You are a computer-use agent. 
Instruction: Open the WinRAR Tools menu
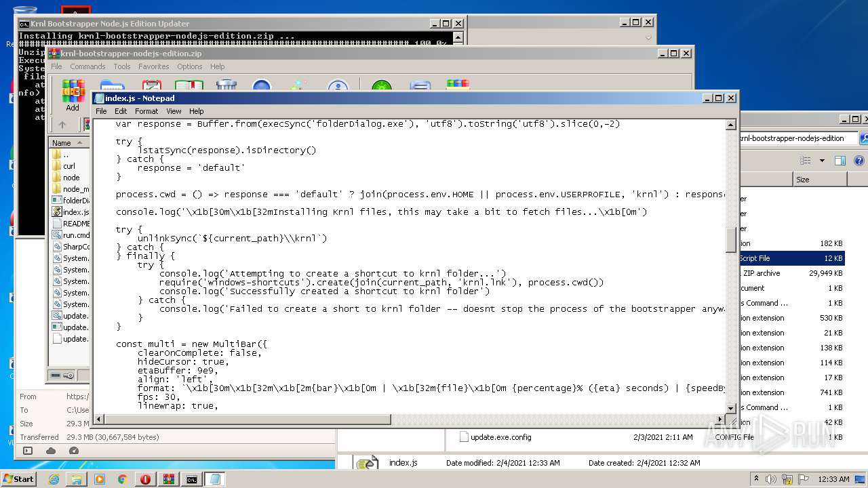[122, 66]
